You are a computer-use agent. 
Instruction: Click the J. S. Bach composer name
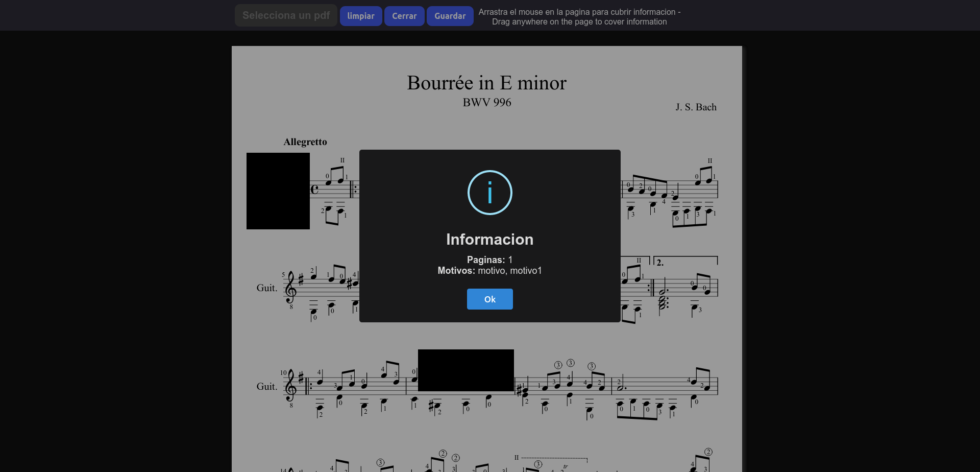(696, 107)
